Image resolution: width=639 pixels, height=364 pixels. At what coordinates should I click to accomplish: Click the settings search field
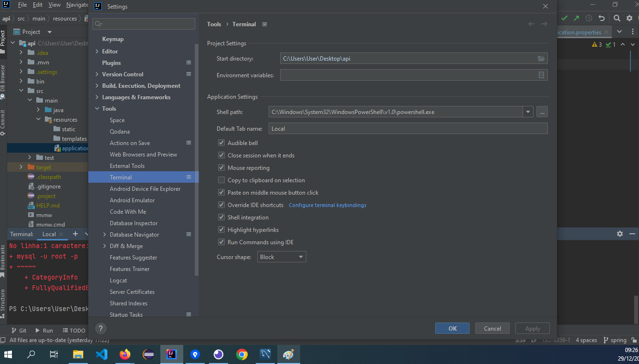pos(144,24)
